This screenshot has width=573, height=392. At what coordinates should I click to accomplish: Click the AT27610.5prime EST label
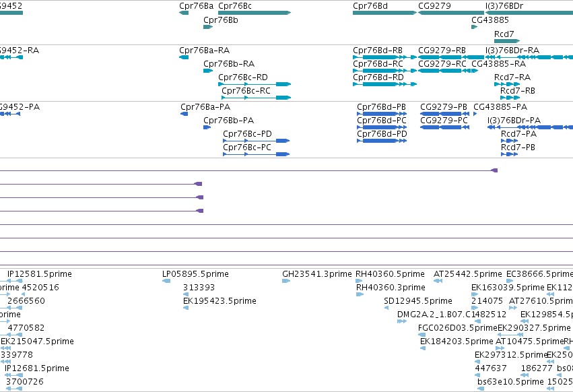click(541, 301)
